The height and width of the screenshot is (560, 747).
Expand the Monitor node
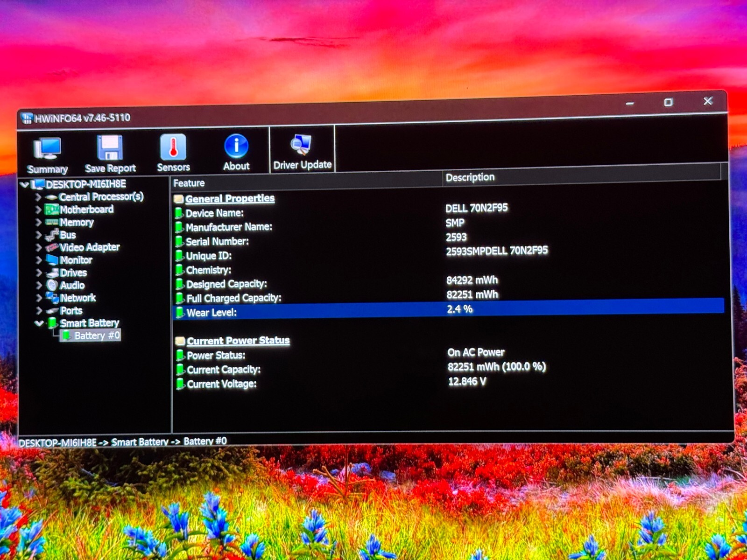[x=39, y=260]
